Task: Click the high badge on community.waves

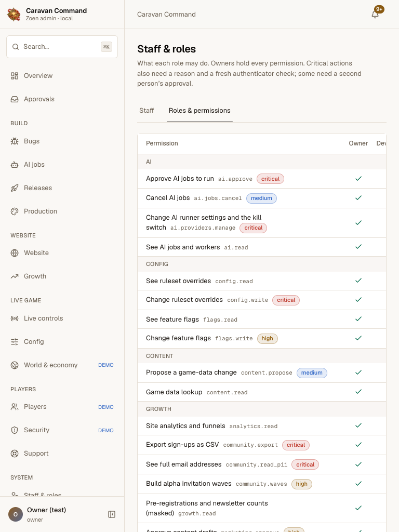Action: (x=302, y=484)
